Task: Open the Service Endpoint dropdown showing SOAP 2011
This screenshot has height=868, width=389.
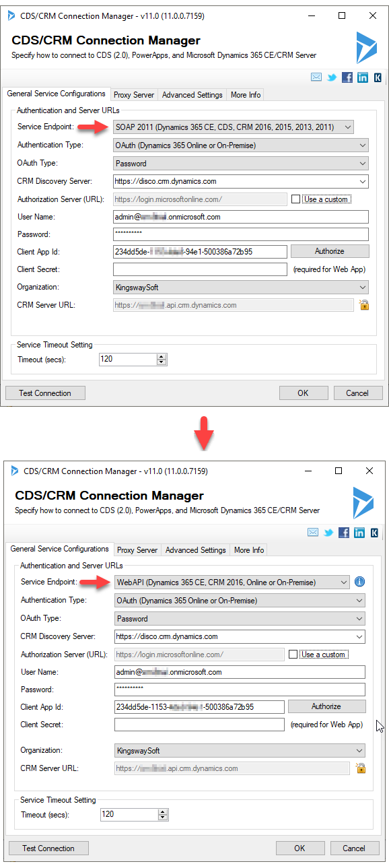Action: (x=233, y=127)
